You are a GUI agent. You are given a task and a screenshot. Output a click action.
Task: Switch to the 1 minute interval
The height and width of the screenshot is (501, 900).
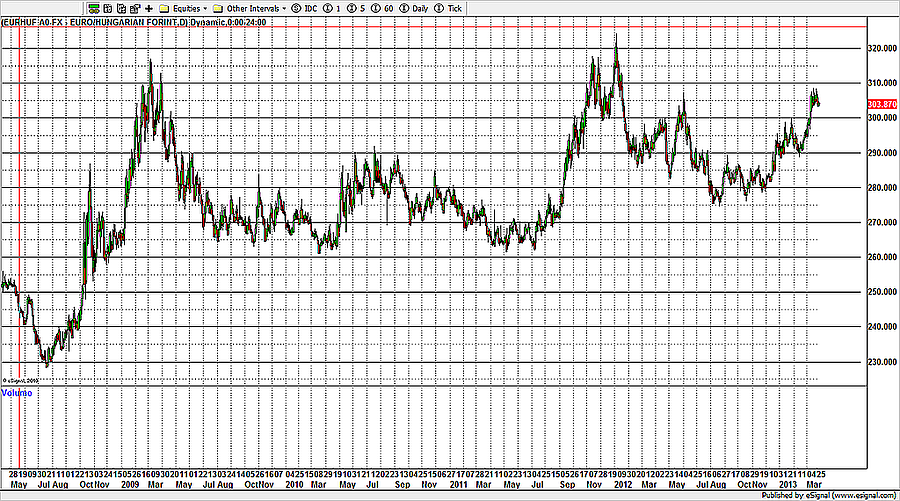334,7
